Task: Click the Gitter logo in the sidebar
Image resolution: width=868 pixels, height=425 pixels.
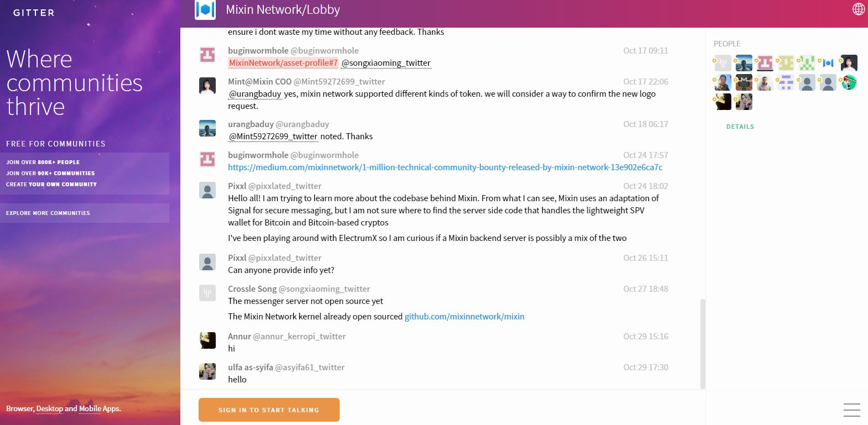Action: [x=34, y=13]
